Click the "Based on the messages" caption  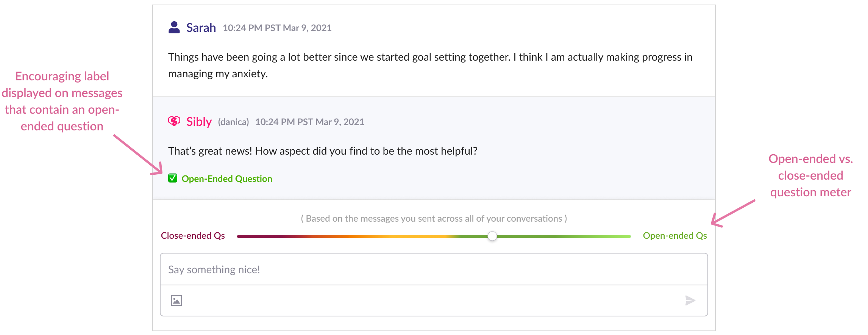[x=434, y=219]
